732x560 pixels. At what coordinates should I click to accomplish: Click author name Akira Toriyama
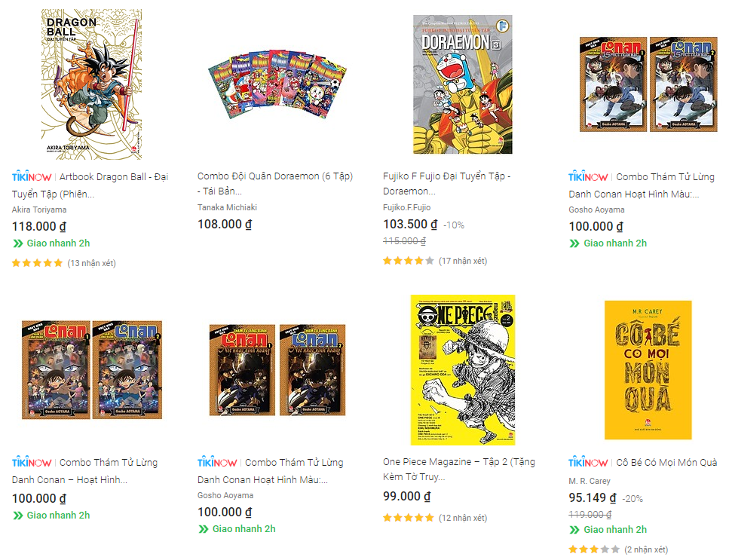[x=39, y=210]
